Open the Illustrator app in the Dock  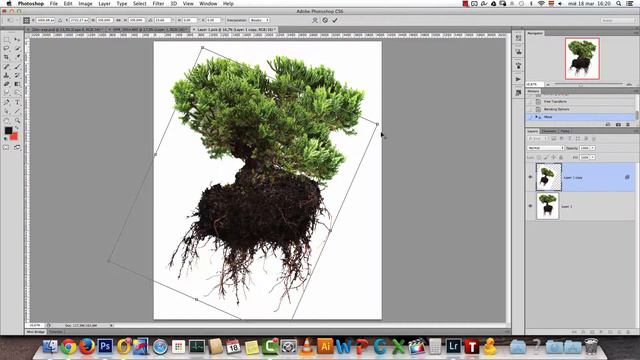click(x=325, y=347)
